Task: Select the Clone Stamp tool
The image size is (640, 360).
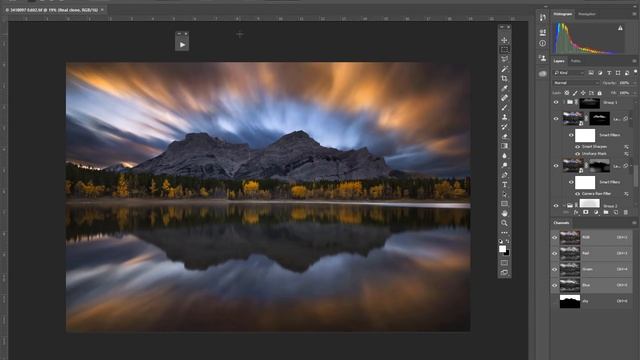Action: click(504, 117)
